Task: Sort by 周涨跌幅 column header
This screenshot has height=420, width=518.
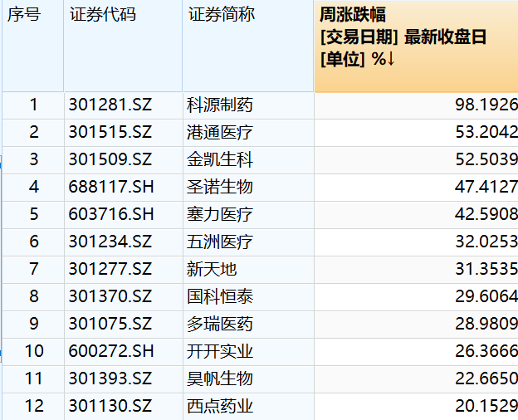Action: (416, 46)
